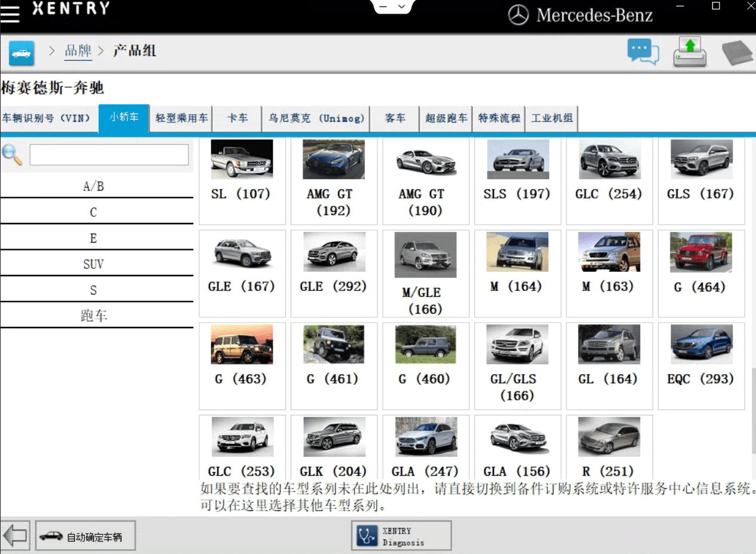Viewport: 756px width, 554px height.
Task: Switch to the 卡车 tab
Action: point(237,118)
